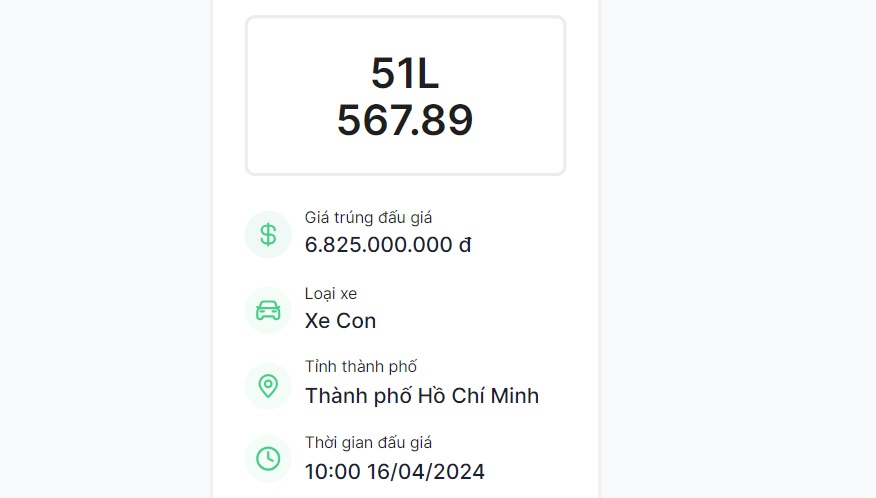Image resolution: width=876 pixels, height=498 pixels.
Task: Click the Giá trúng đấu giá label
Action: pos(368,217)
